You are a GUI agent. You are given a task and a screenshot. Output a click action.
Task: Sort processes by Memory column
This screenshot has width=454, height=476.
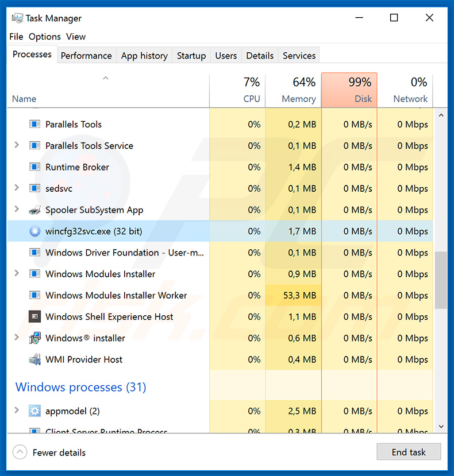coord(293,90)
